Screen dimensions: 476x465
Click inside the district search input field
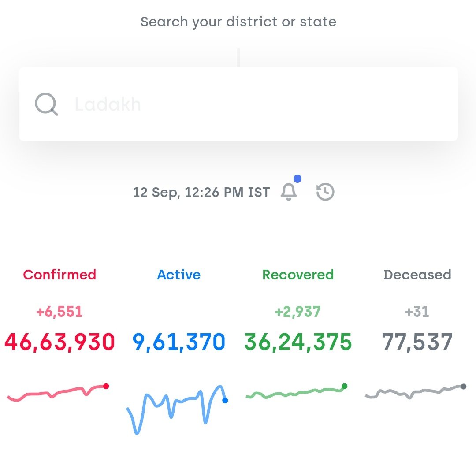point(238,104)
